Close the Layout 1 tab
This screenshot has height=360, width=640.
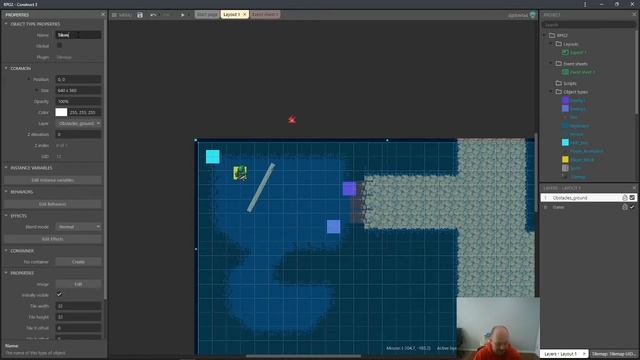tap(245, 14)
